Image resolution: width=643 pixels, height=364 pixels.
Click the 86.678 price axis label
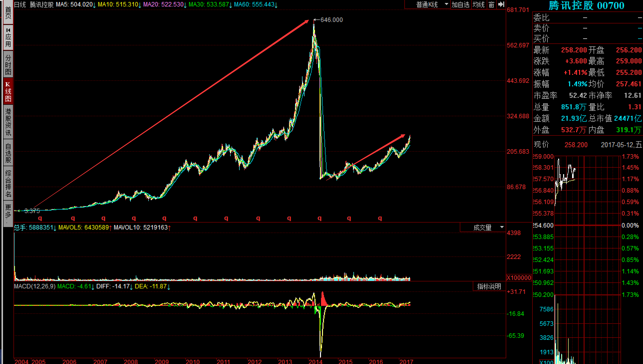point(516,187)
